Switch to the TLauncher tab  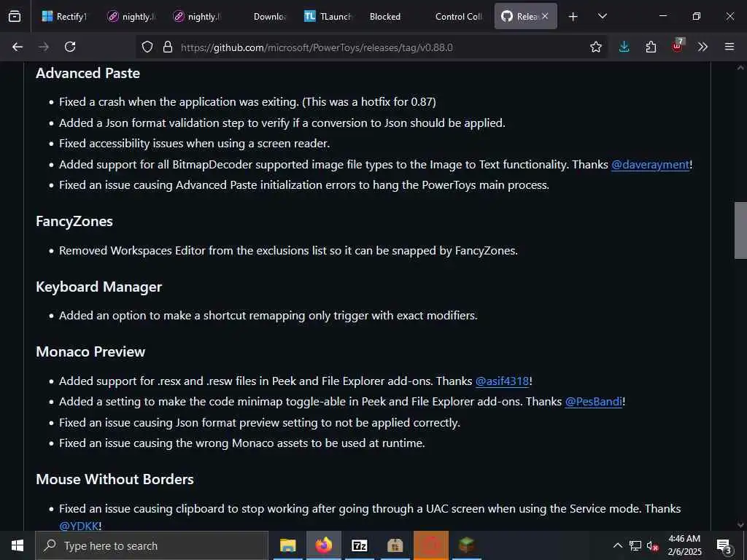coord(328,16)
